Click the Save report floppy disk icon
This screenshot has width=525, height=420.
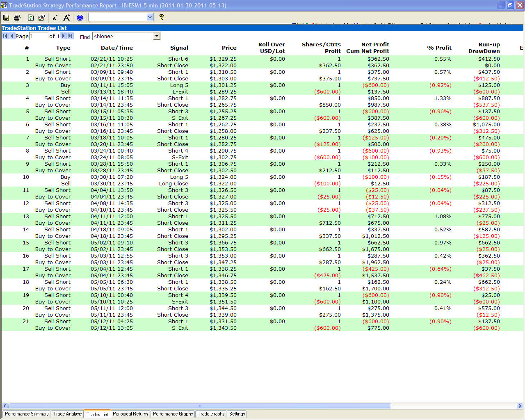click(6, 17)
